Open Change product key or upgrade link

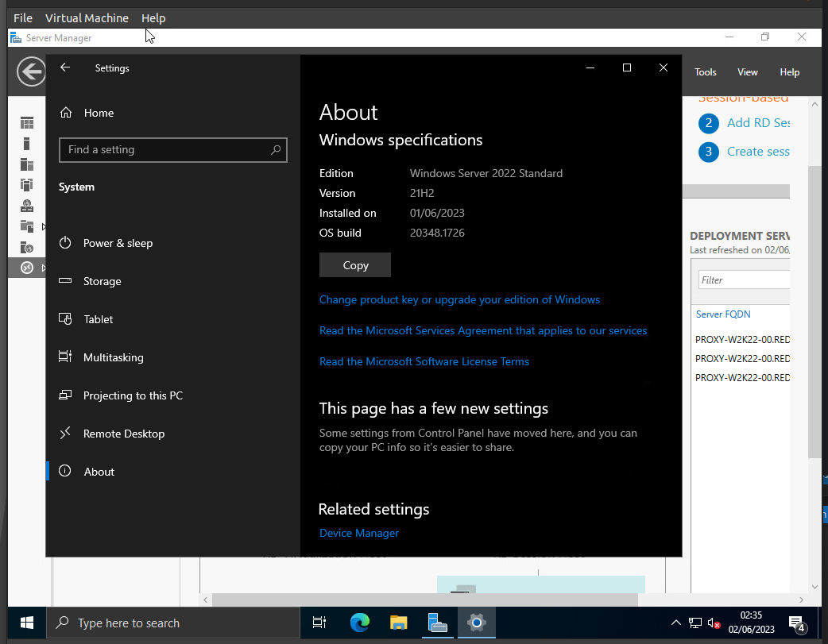click(459, 300)
